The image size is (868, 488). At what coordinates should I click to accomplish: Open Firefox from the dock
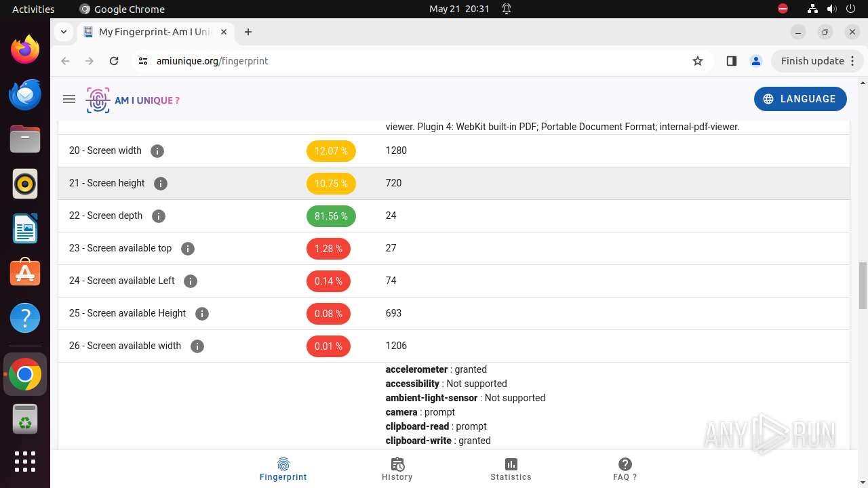(x=25, y=49)
